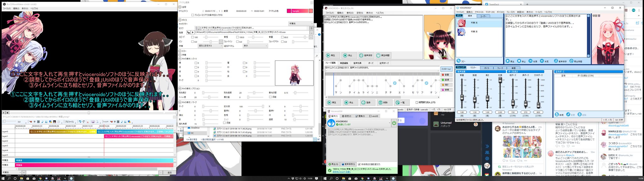Click play button in YMM preview controls
Viewport: 644px width, 181px height.
click(x=3, y=112)
